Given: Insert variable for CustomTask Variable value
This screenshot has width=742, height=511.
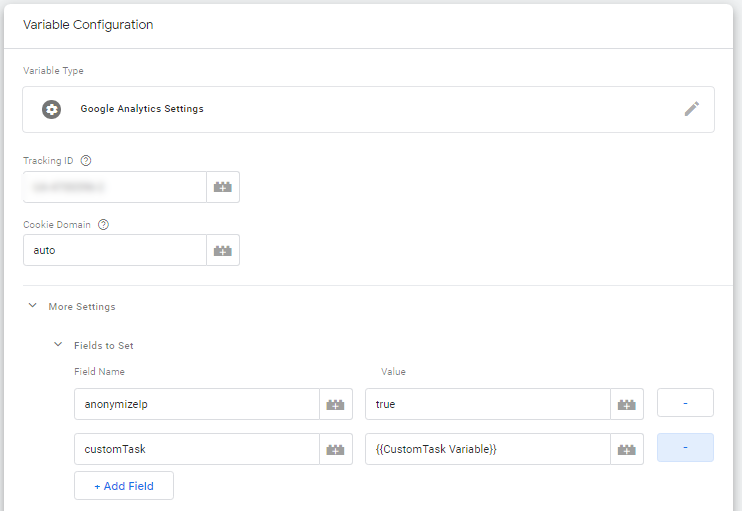Looking at the screenshot, I should coord(627,449).
